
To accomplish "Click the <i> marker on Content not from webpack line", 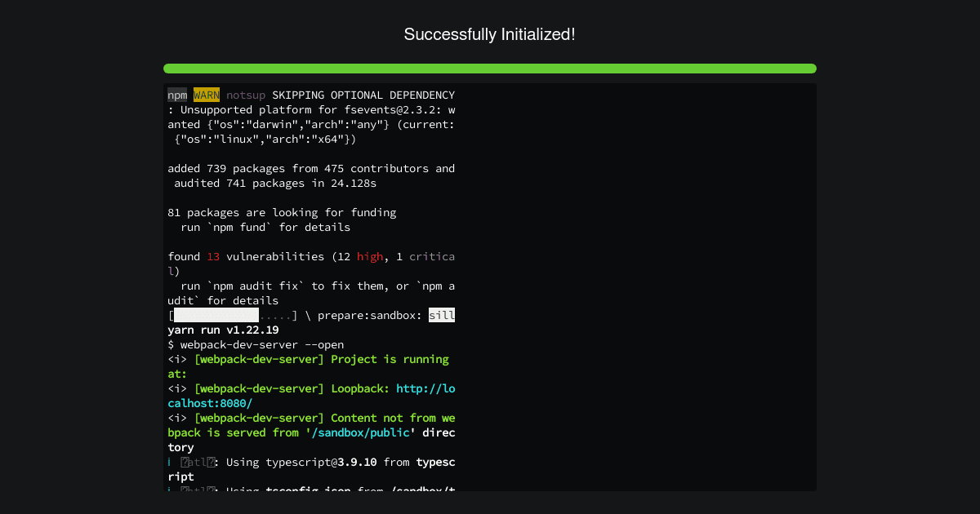I will click(176, 418).
